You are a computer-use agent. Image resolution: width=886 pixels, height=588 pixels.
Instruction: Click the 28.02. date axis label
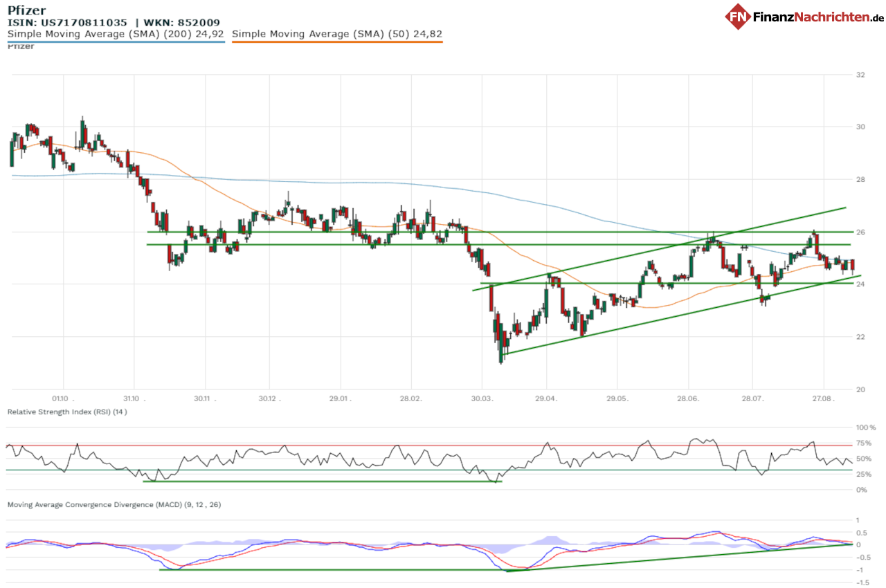pos(410,399)
